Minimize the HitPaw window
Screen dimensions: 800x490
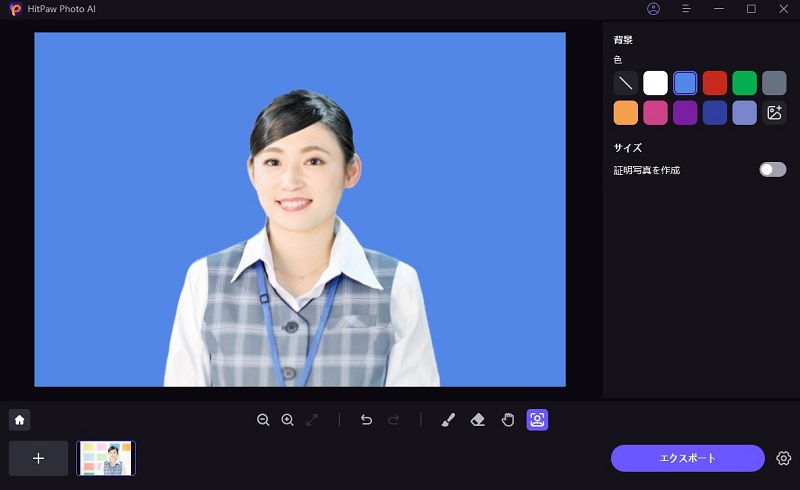tap(719, 9)
